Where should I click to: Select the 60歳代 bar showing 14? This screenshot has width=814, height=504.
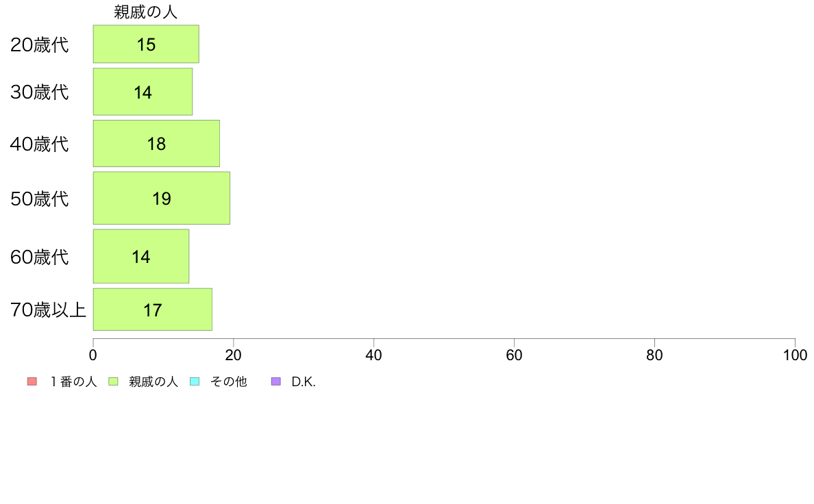141,256
